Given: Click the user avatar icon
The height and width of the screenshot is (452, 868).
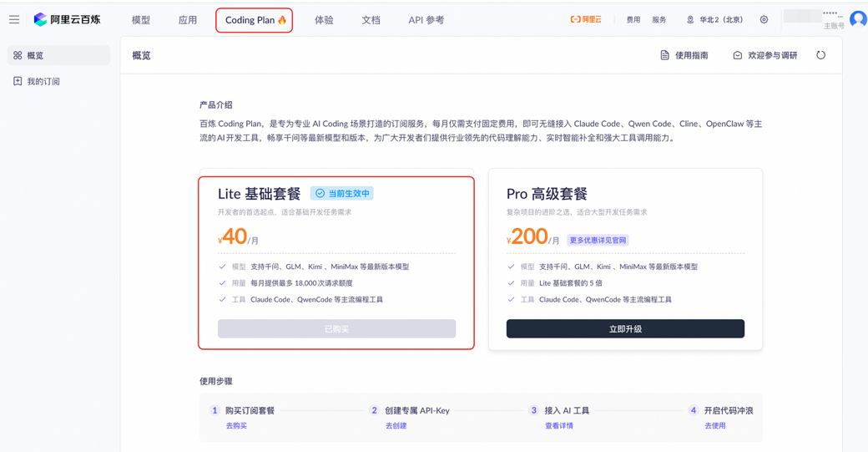Looking at the screenshot, I should 858,19.
